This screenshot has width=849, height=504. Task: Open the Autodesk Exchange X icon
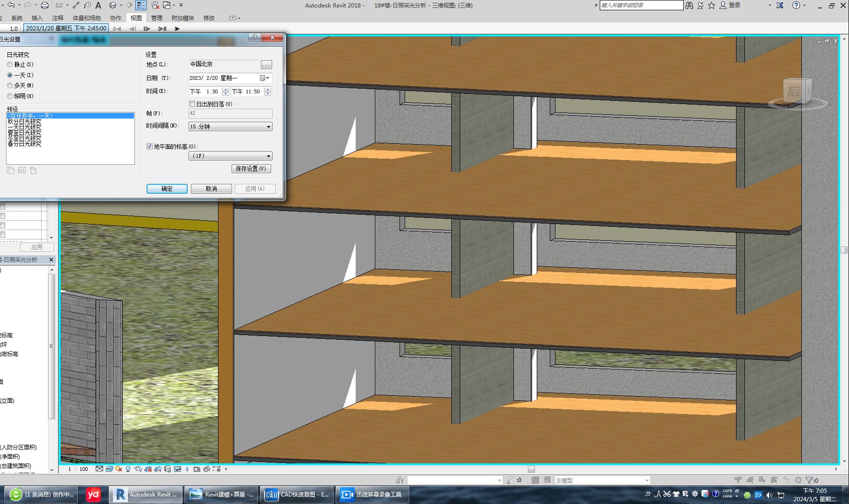pyautogui.click(x=780, y=5)
